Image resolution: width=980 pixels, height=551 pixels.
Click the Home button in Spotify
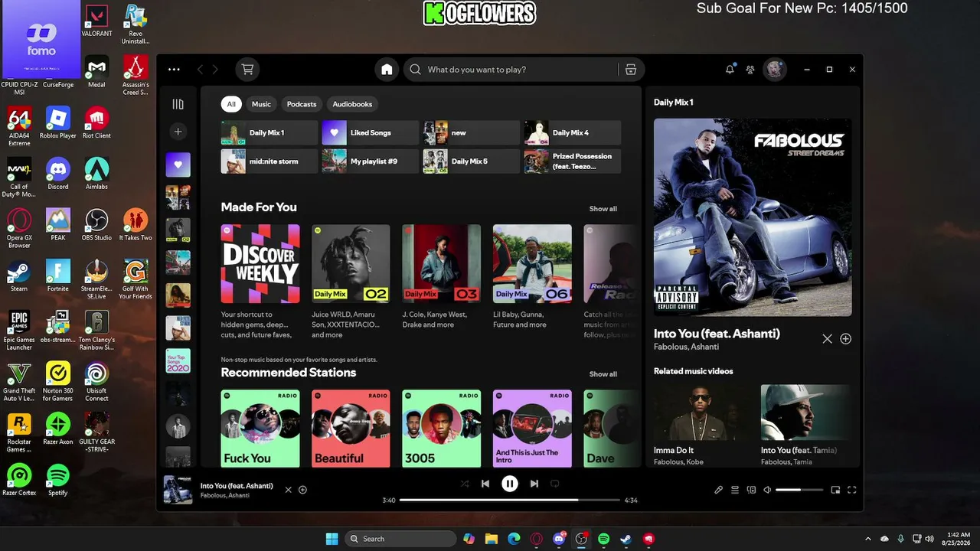387,70
